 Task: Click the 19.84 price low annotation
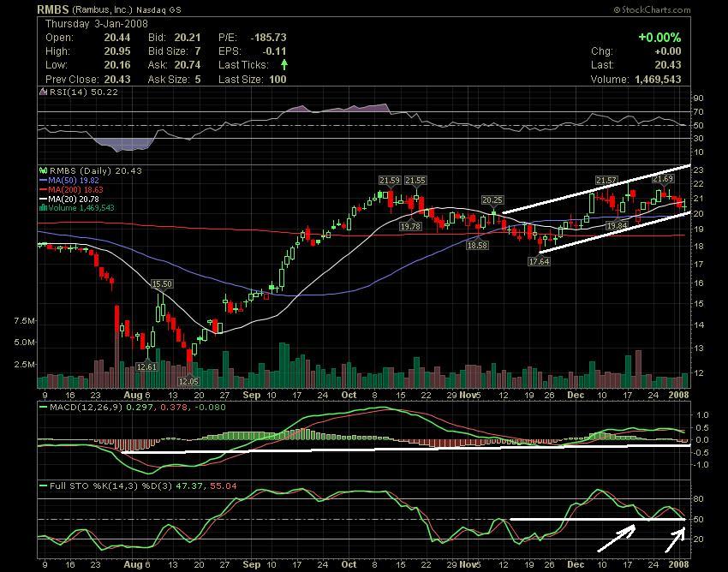pos(617,226)
